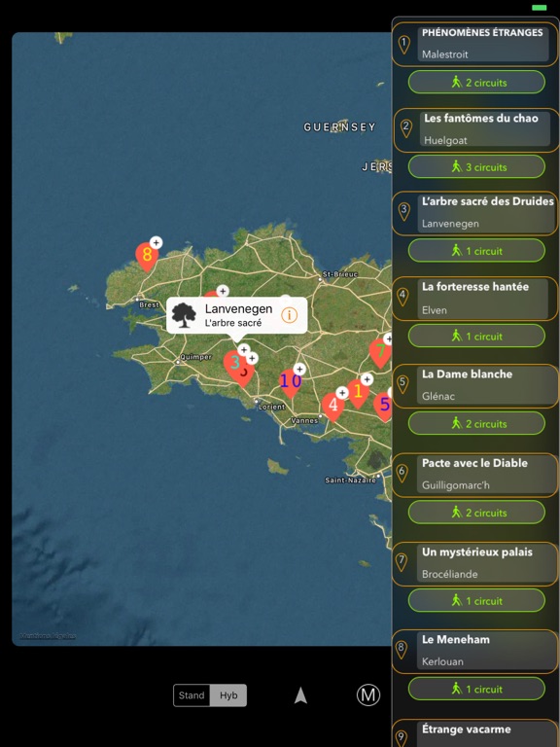Tap Mentions légales link on map

pos(48,636)
